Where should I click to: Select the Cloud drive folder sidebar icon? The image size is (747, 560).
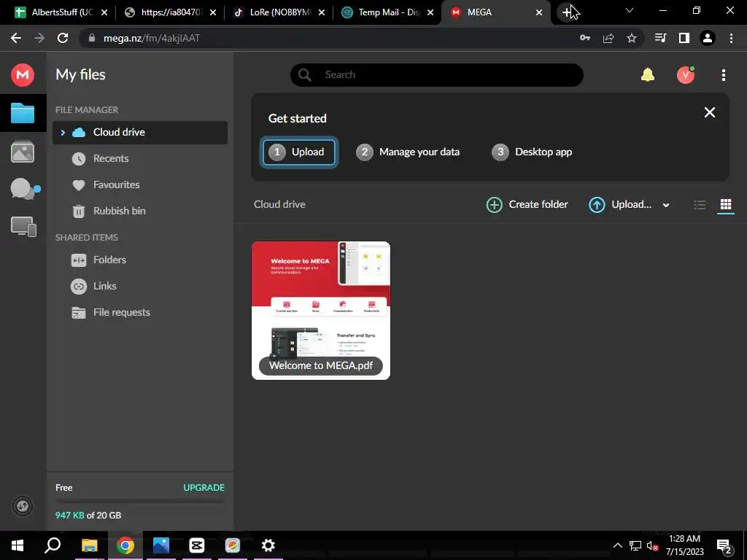click(23, 113)
